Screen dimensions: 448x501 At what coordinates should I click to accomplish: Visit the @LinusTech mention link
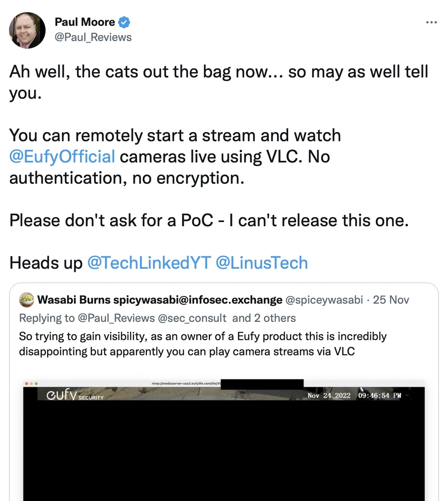[x=262, y=262]
